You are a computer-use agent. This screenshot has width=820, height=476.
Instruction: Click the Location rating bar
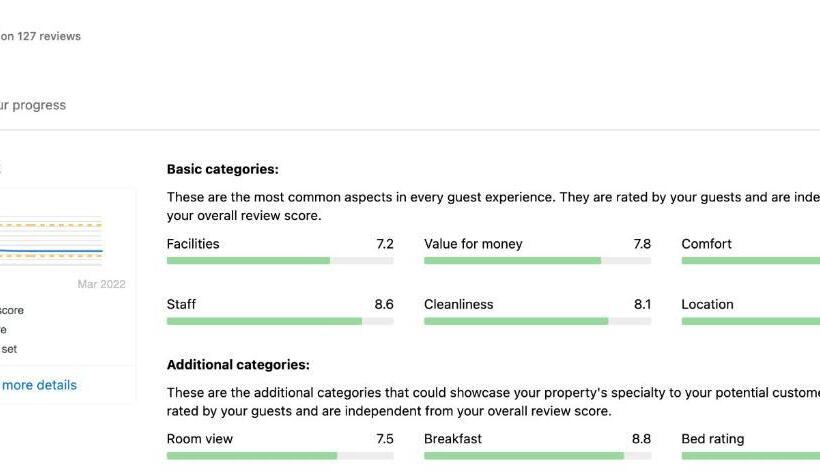[750, 322]
